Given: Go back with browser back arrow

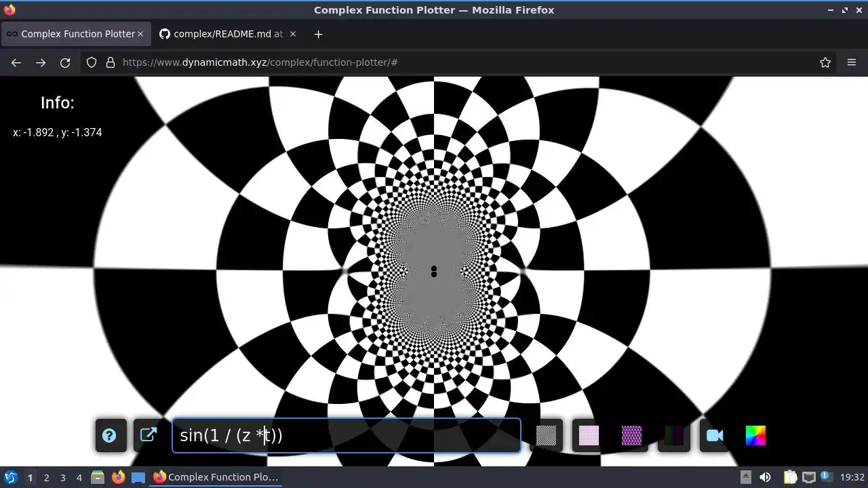Looking at the screenshot, I should coord(16,62).
